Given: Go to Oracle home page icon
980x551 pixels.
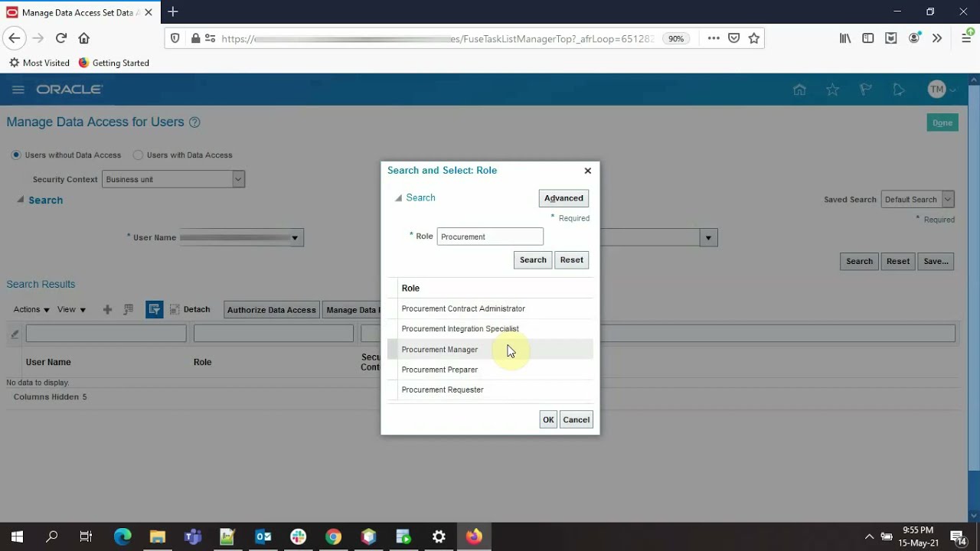Looking at the screenshot, I should point(799,90).
